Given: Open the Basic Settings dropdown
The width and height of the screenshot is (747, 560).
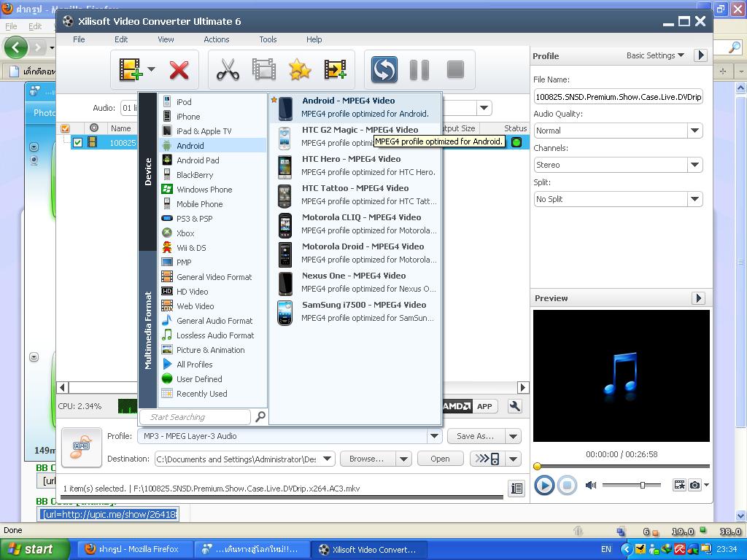Looking at the screenshot, I should [655, 55].
